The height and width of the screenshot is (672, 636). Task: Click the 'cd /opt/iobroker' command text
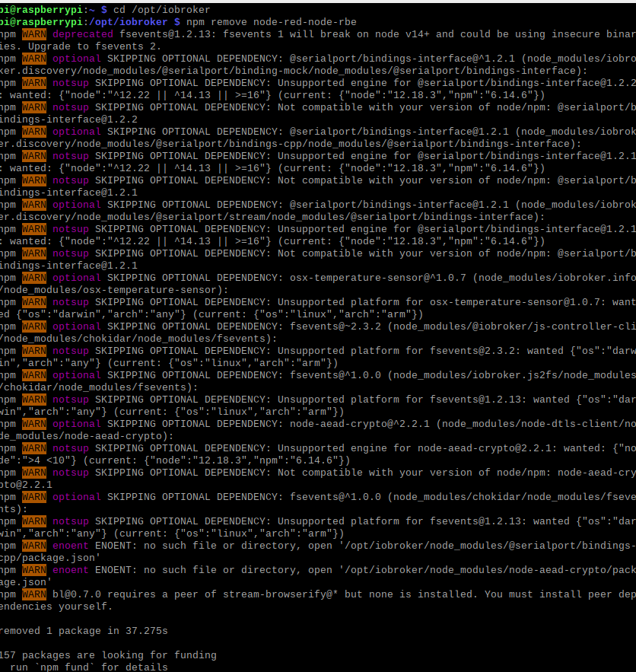[x=161, y=9]
